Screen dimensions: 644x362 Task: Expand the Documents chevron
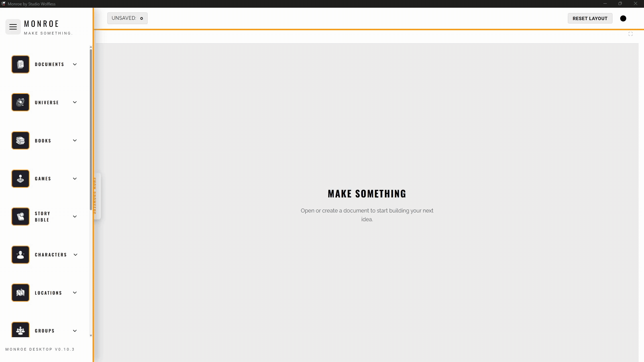click(75, 64)
